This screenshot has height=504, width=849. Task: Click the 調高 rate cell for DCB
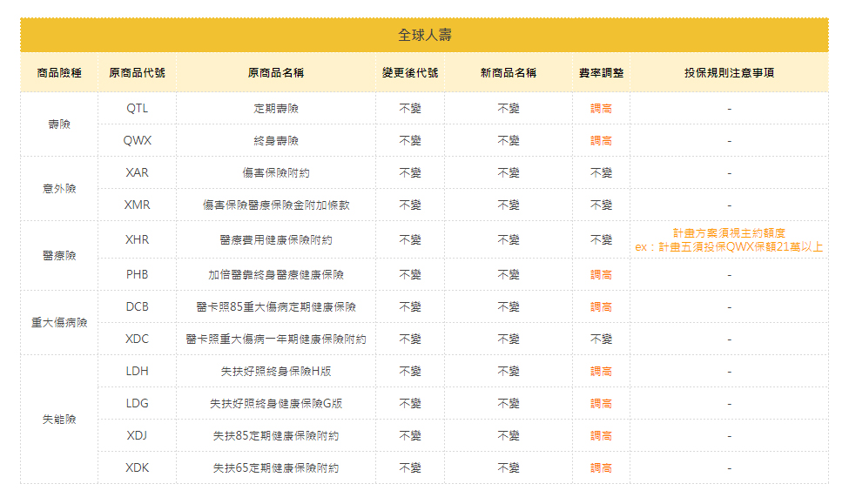[x=601, y=306]
